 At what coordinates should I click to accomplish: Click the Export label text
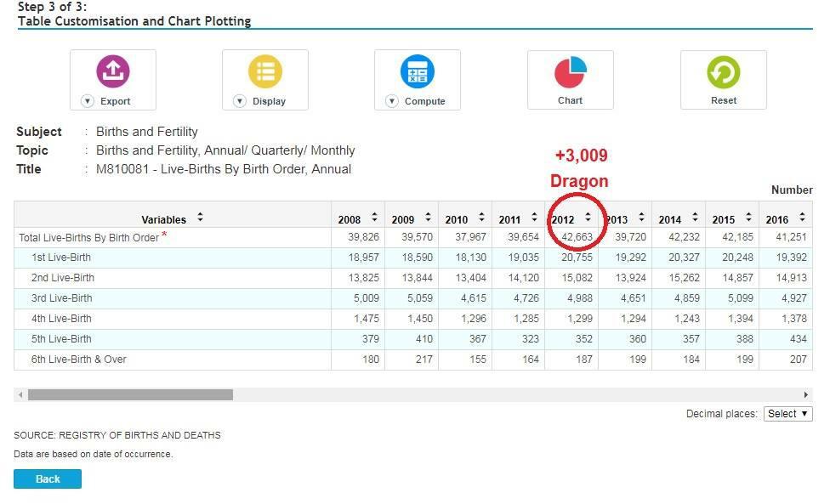(x=115, y=101)
